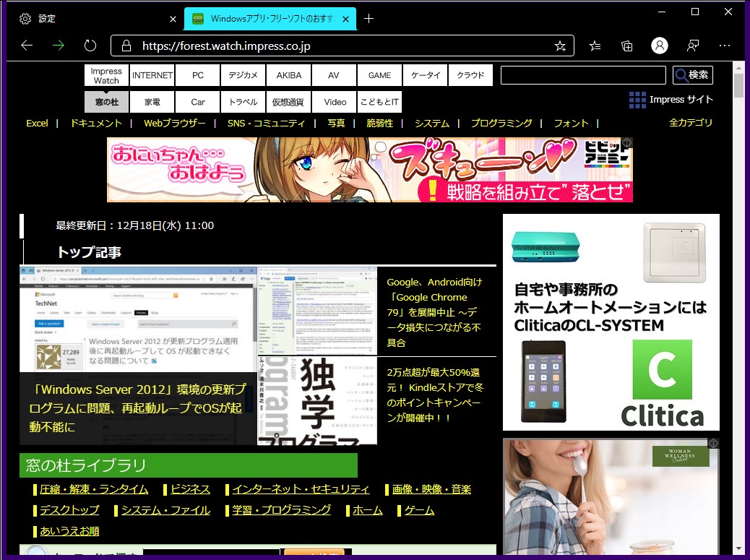
Task: Open デスクトップ library link
Action: [69, 510]
